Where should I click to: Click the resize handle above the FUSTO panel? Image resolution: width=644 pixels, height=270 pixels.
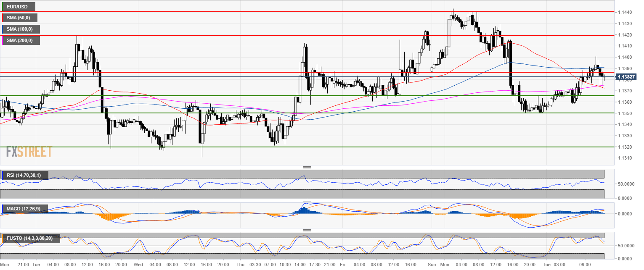(x=307, y=230)
